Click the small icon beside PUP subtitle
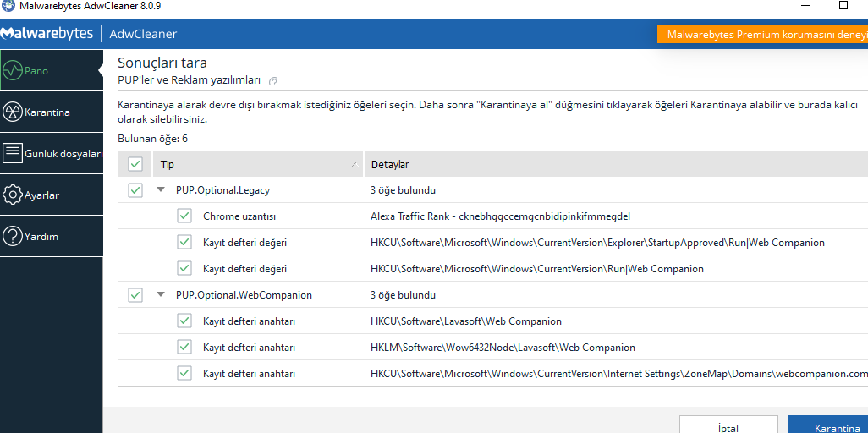This screenshot has height=433, width=868. (272, 80)
